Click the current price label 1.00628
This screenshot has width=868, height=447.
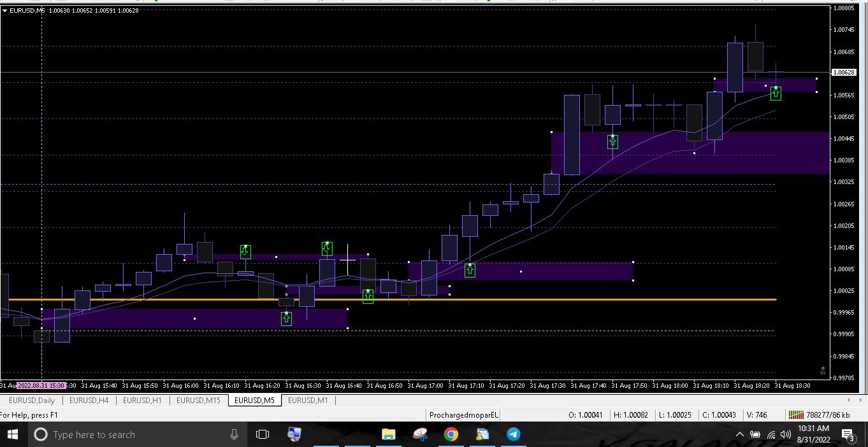pos(844,73)
